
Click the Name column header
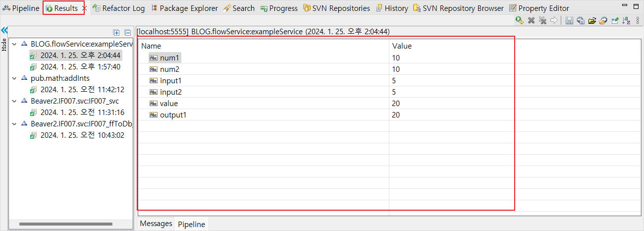[x=263, y=46]
